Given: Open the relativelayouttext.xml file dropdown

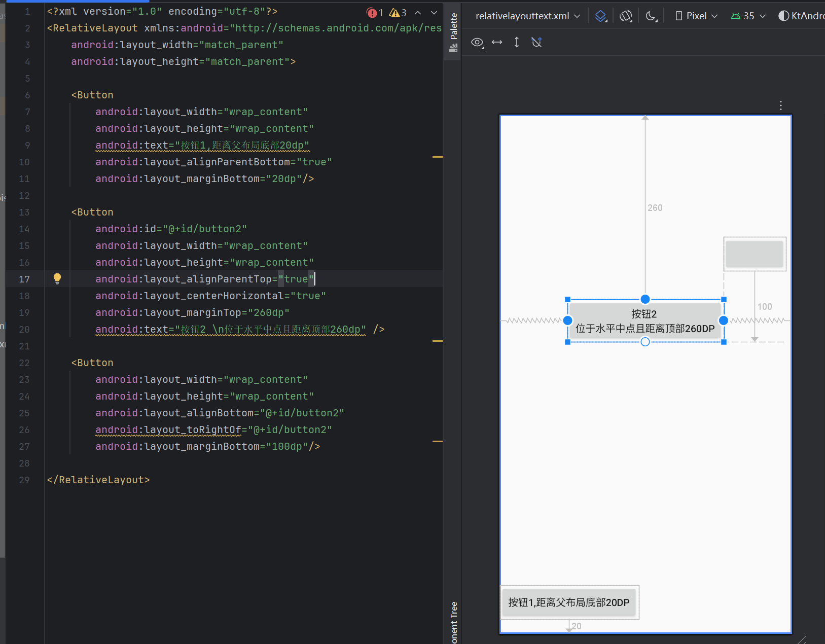Looking at the screenshot, I should (x=528, y=16).
